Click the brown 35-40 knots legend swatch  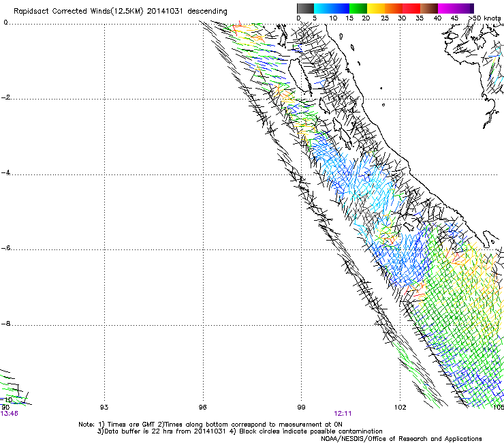click(429, 8)
